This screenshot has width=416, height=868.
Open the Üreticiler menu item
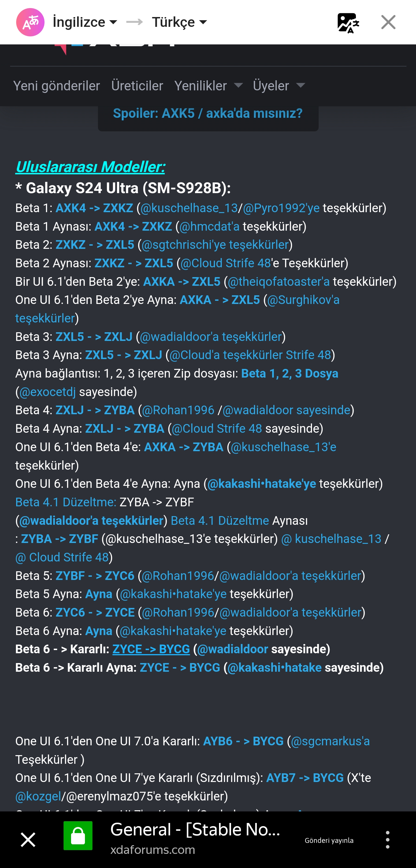click(x=137, y=86)
